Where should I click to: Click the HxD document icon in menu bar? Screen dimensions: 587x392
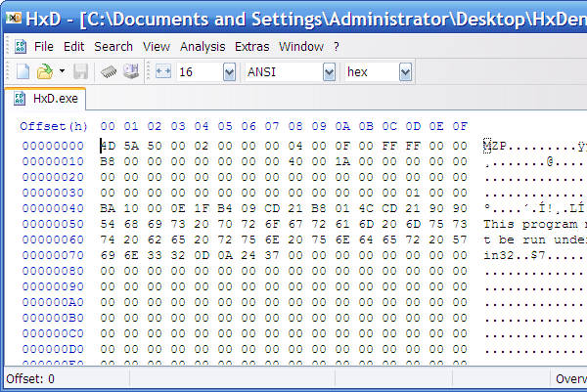21,46
